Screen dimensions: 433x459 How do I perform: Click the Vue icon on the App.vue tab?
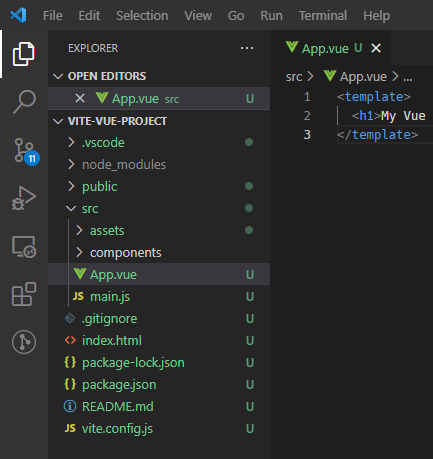coord(292,47)
